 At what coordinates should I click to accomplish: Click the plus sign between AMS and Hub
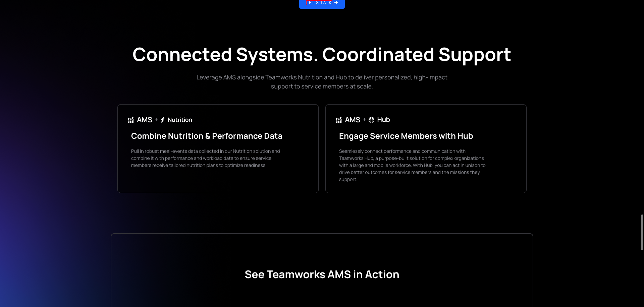[364, 120]
